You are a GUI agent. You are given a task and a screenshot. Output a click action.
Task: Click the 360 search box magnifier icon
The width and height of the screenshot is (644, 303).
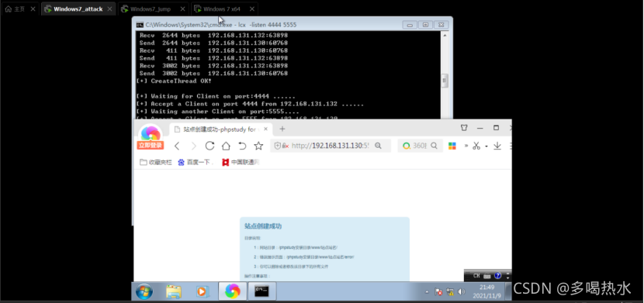tap(434, 146)
